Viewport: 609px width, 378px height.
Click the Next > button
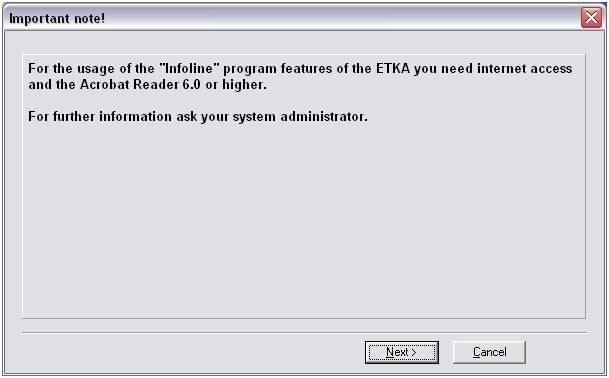click(402, 352)
